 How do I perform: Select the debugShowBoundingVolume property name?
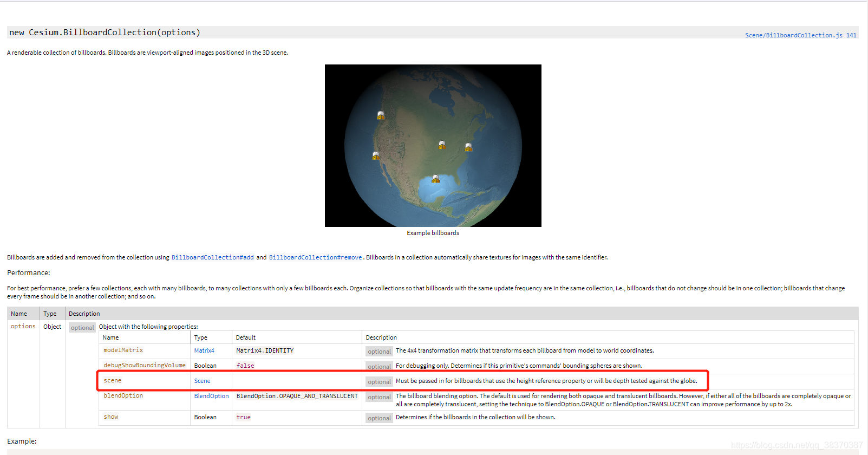click(144, 366)
